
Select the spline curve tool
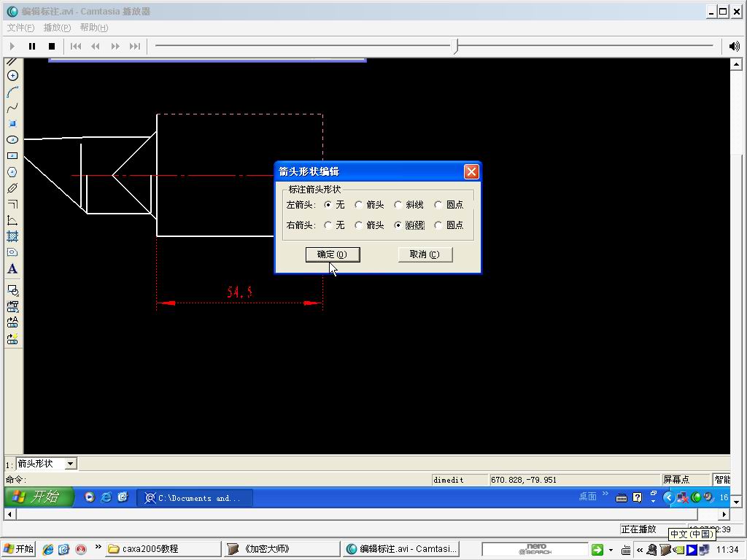click(13, 108)
